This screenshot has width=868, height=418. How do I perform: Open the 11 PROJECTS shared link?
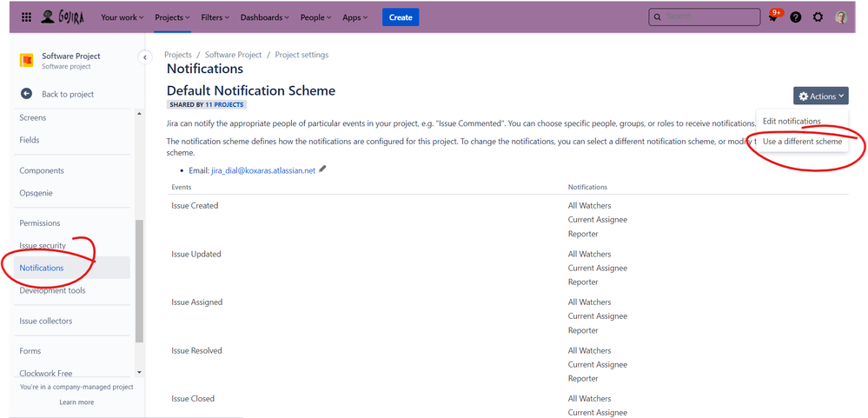pyautogui.click(x=224, y=104)
